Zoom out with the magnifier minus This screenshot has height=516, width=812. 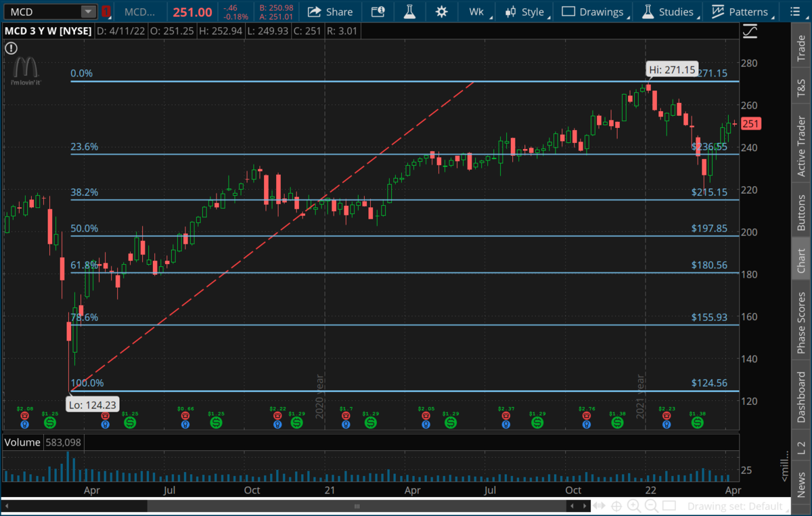tap(651, 506)
